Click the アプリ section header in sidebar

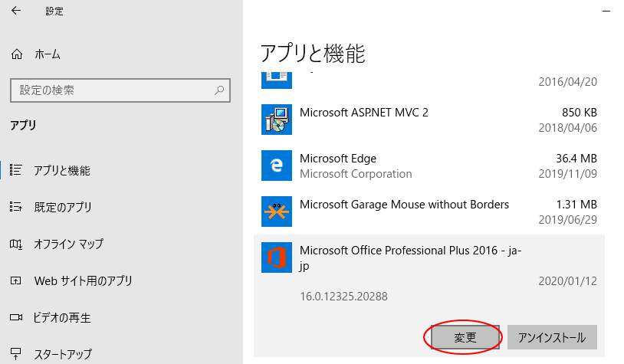(23, 126)
